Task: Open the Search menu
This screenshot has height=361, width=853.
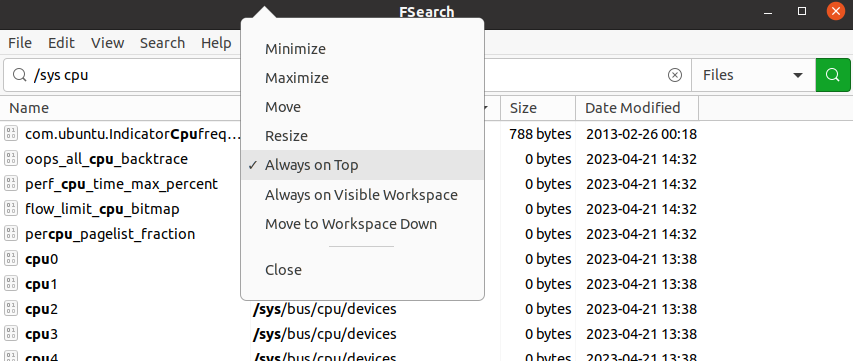Action: click(x=162, y=43)
